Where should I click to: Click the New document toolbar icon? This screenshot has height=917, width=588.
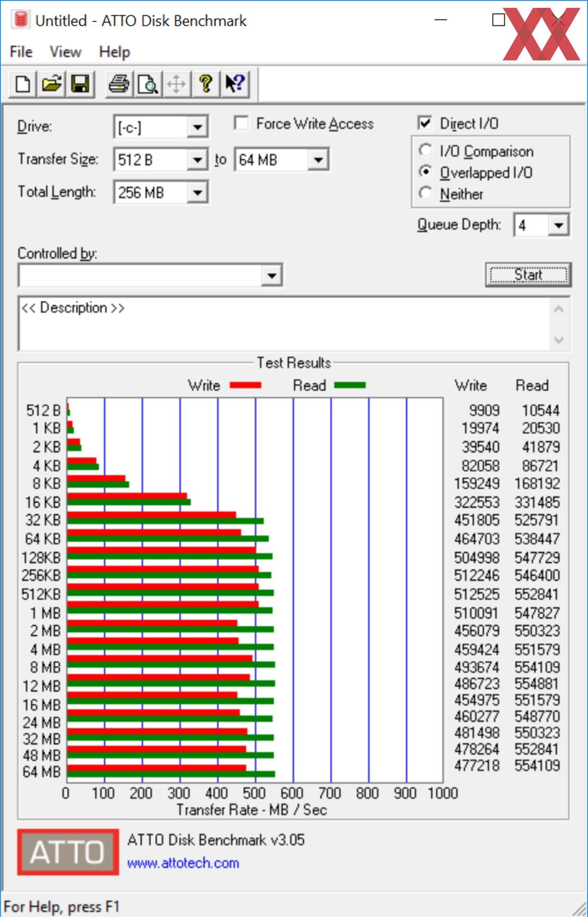coord(22,83)
